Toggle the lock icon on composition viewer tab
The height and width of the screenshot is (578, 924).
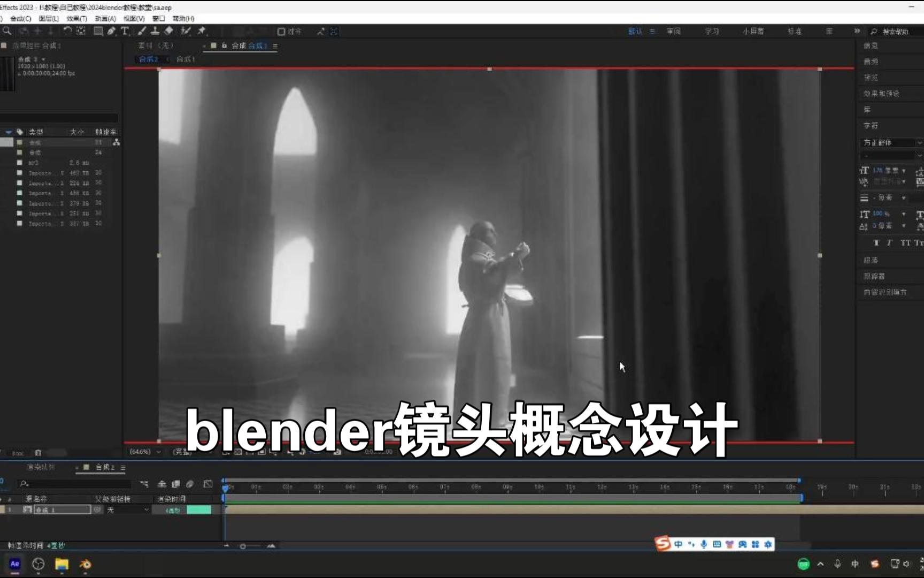coord(225,45)
